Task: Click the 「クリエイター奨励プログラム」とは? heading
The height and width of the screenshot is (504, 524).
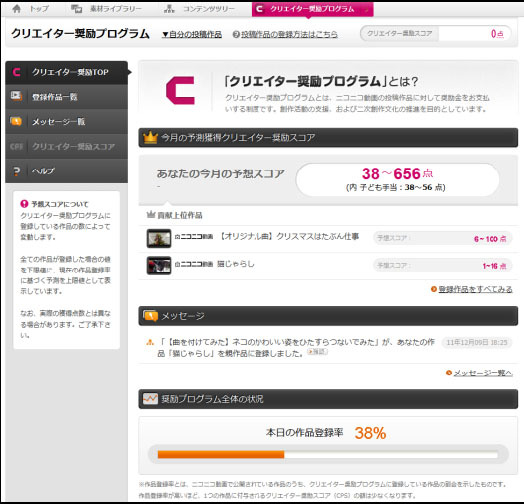Action: point(321,82)
